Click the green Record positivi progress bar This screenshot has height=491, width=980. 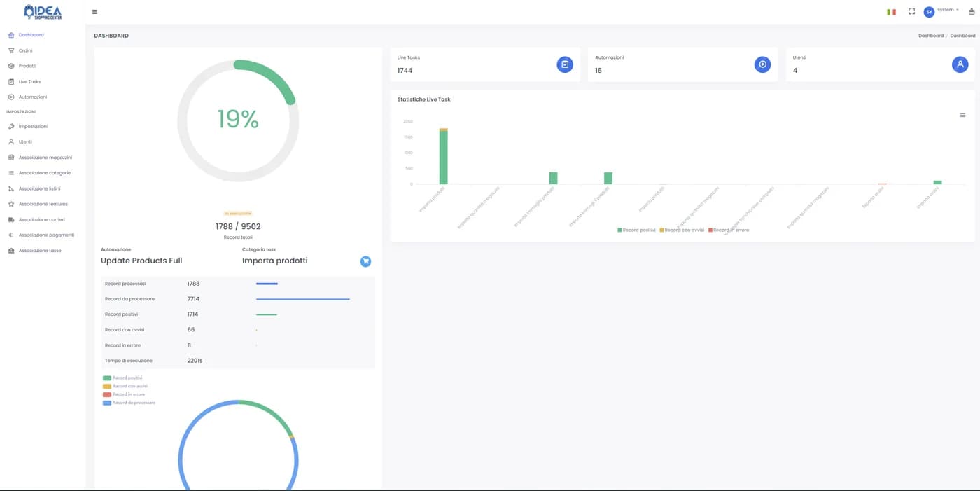[x=267, y=314]
